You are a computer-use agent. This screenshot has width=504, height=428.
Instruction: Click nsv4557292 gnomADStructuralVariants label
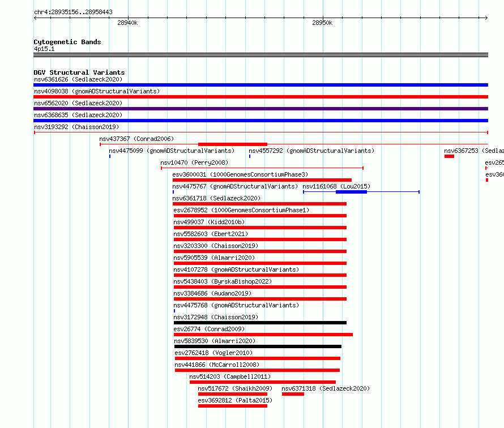click(311, 151)
